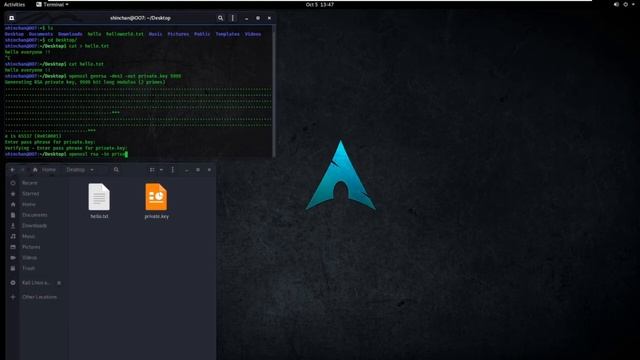Click 'Templates' in the terminal ls output
Screen dimensions: 640x360
227,34
